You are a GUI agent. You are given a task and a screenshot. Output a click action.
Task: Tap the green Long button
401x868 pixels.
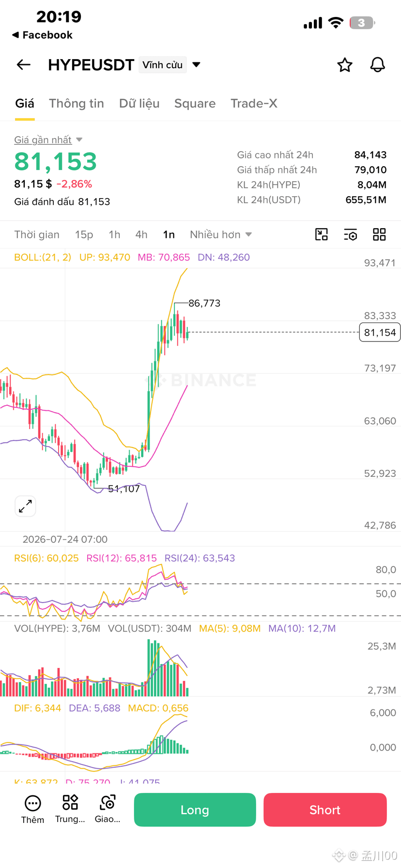coord(195,809)
